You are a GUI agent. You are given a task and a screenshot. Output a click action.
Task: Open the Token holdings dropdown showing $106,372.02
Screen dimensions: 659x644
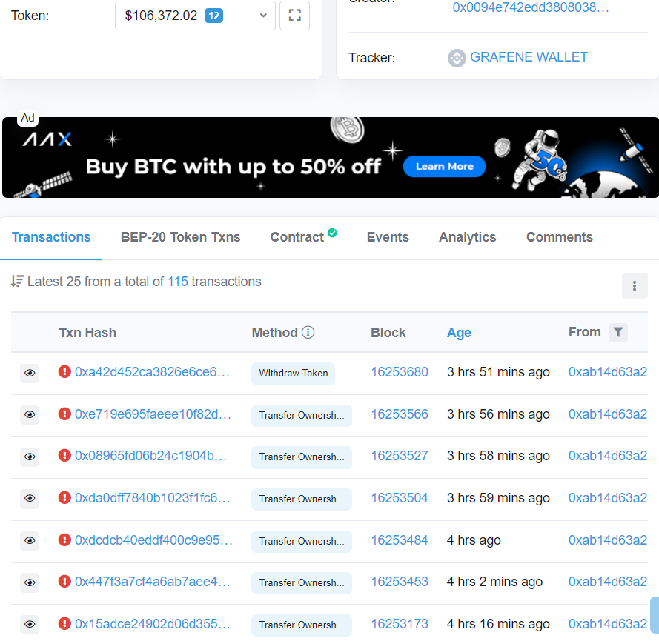point(195,16)
